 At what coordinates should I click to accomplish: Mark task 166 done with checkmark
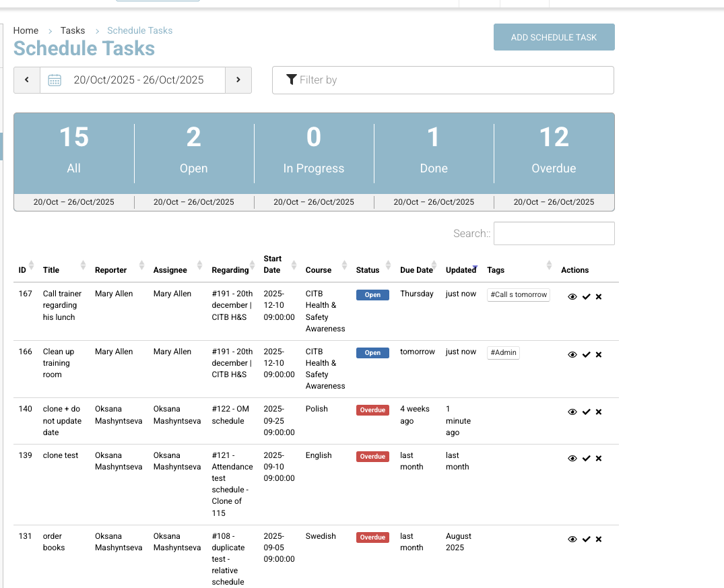point(586,355)
